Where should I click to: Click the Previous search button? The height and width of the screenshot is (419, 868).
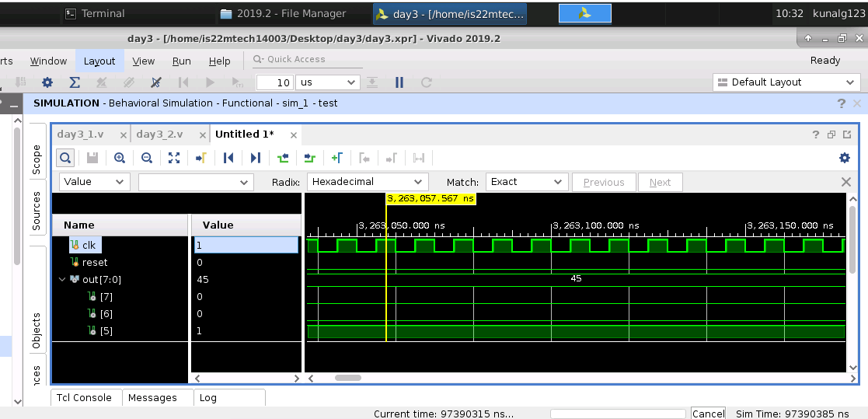[604, 182]
